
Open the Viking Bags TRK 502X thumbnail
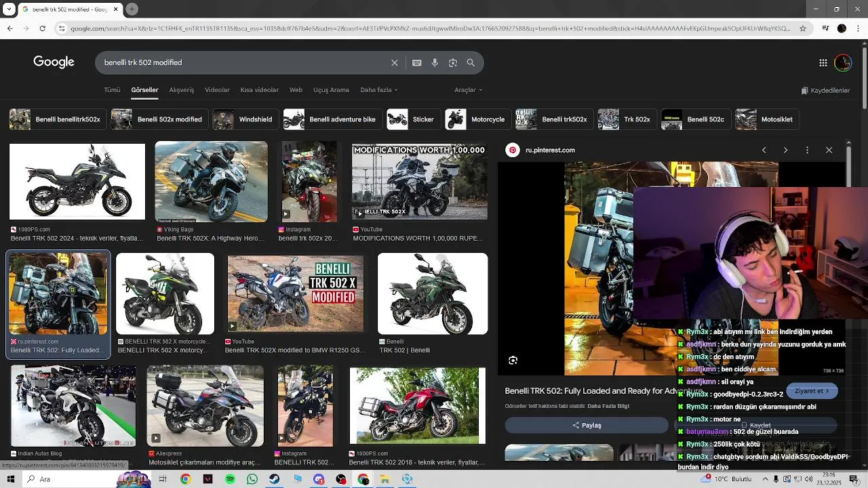tap(211, 182)
